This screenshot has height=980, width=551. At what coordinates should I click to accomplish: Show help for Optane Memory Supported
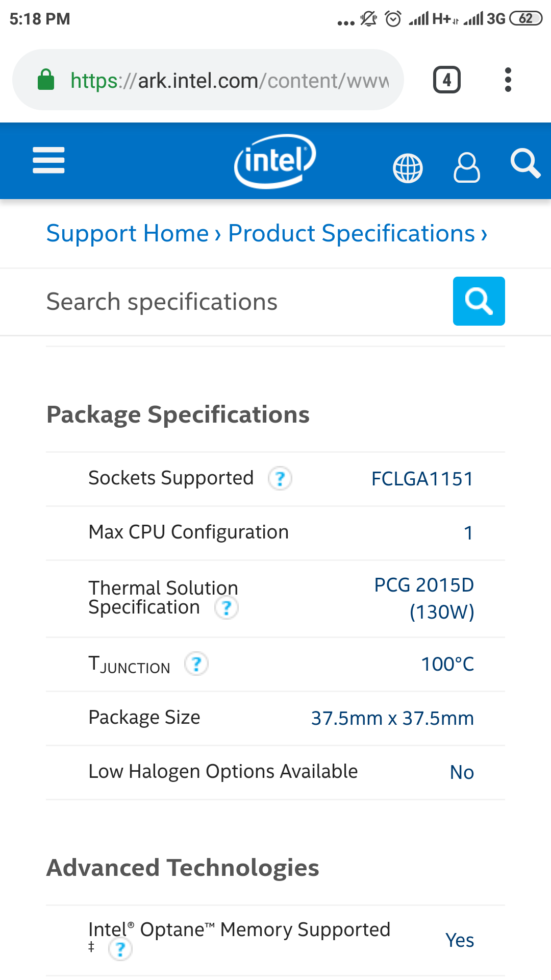120,950
